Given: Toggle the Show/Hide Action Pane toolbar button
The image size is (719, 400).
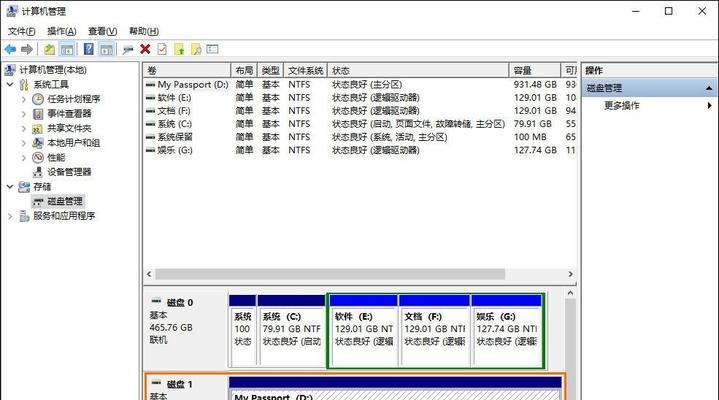Looking at the screenshot, I should tap(106, 49).
